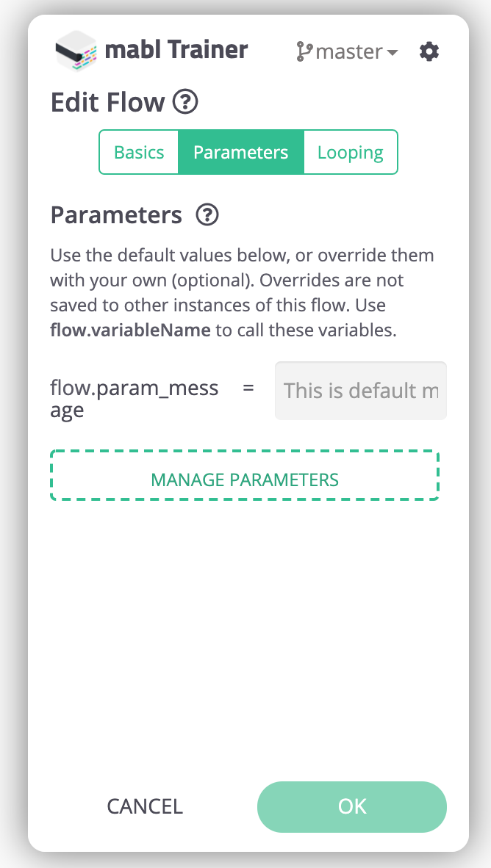Click the Edit Flow heading

(x=107, y=102)
